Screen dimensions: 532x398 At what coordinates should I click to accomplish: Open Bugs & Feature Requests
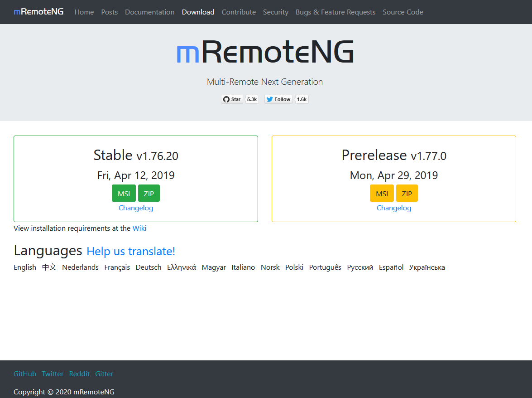click(x=335, y=12)
